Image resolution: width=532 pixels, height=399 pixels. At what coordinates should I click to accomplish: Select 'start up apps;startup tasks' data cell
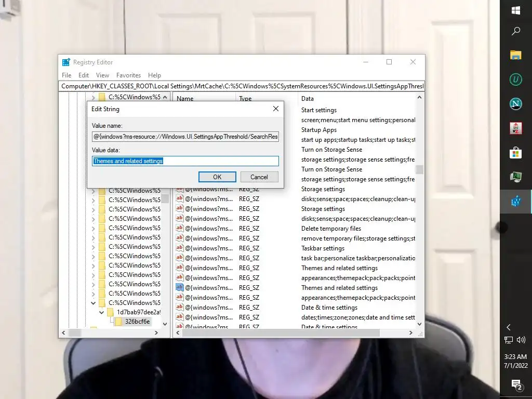tap(358, 139)
